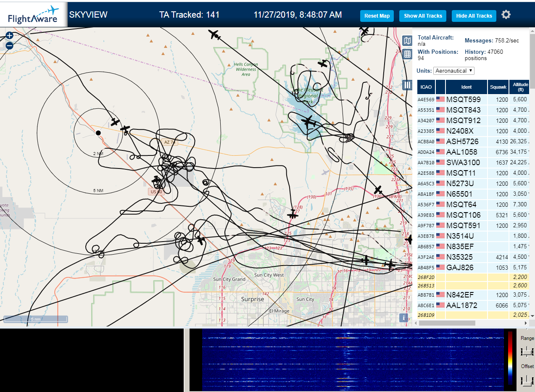Select aircraft row MSQT599
Viewport: 535px width, 392px height.
click(473, 100)
